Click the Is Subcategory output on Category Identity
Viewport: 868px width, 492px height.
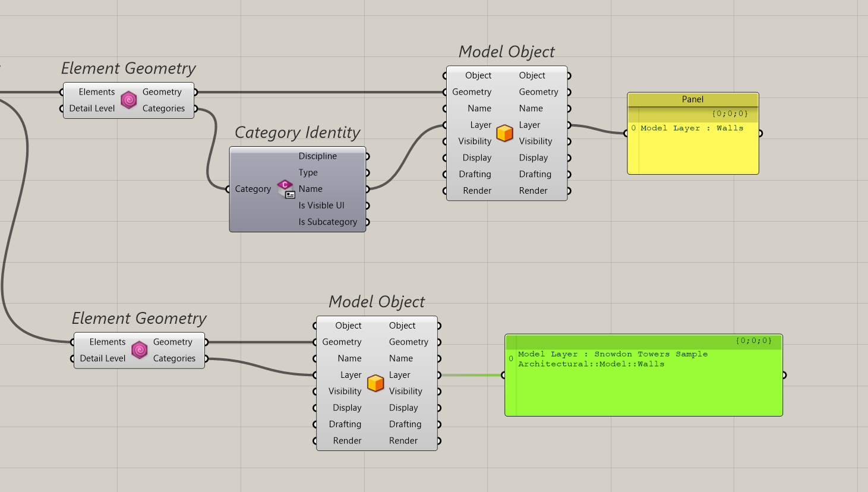(x=368, y=222)
